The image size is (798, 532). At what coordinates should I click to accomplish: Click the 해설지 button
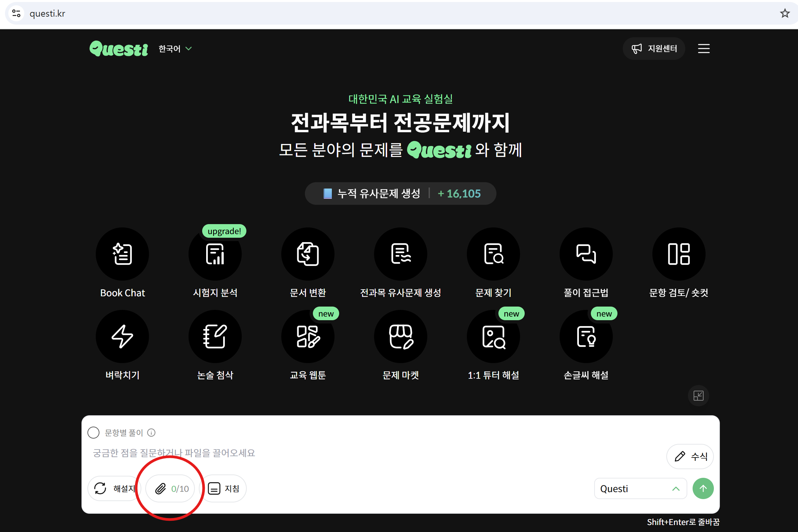(114, 488)
